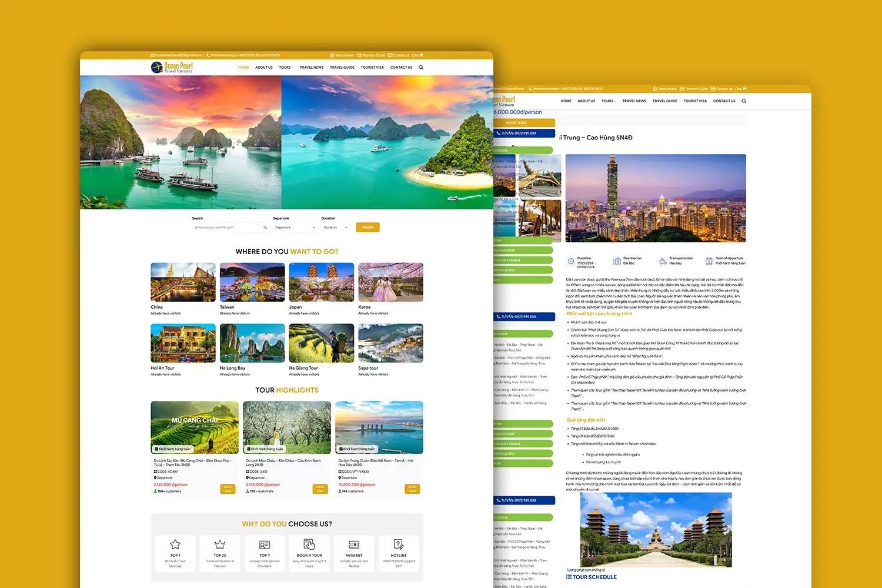The height and width of the screenshot is (588, 882).
Task: Click the clock icon next to Duration
Action: click(x=570, y=261)
